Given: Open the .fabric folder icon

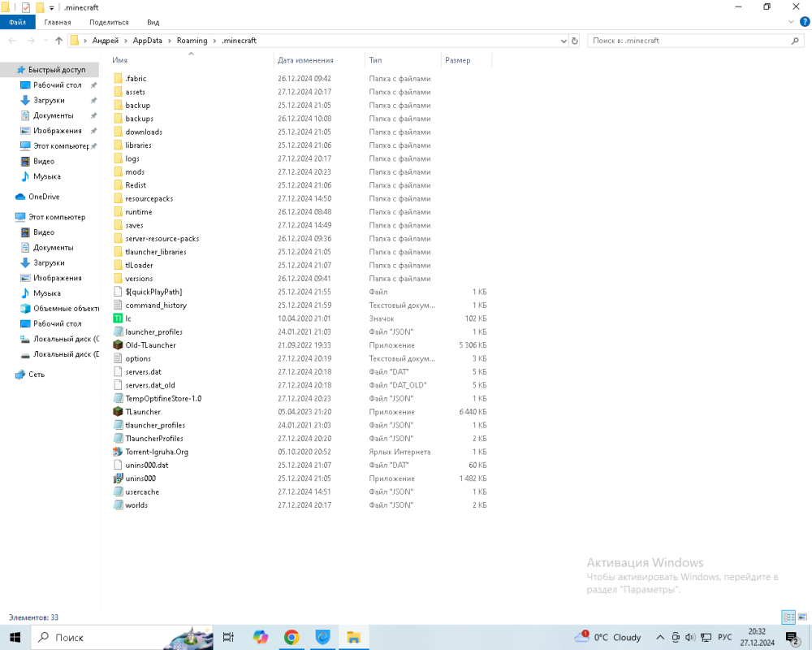Looking at the screenshot, I should point(118,78).
